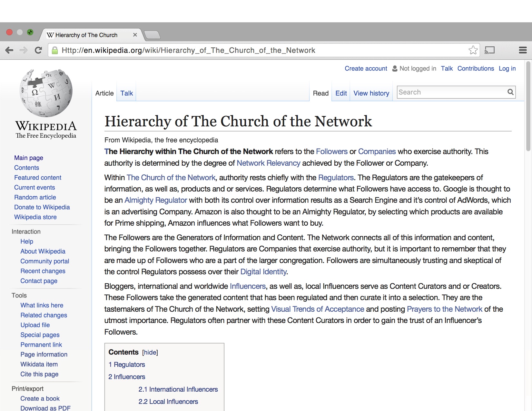Click the page vertical scrollbar
This screenshot has width=532, height=411.
point(528,106)
